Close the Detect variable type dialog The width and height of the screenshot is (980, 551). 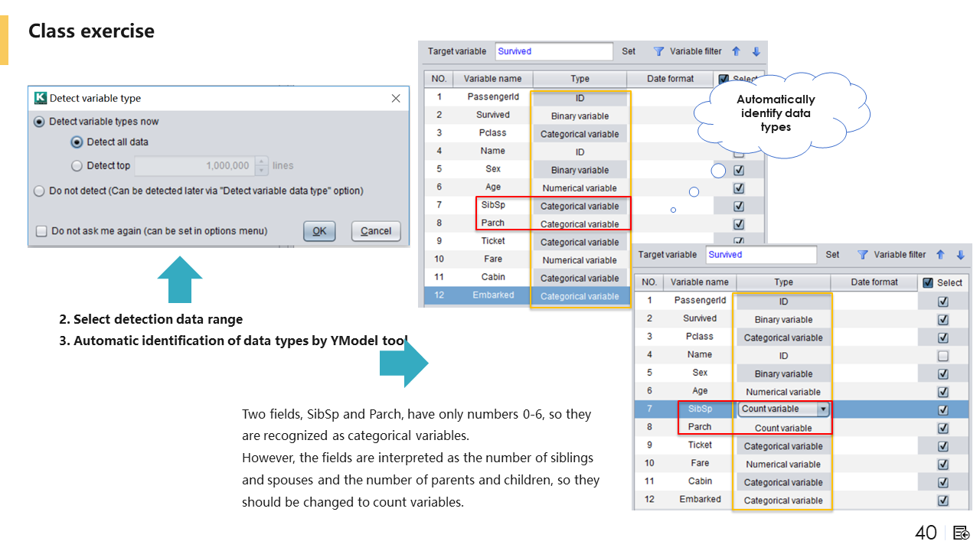click(x=396, y=98)
